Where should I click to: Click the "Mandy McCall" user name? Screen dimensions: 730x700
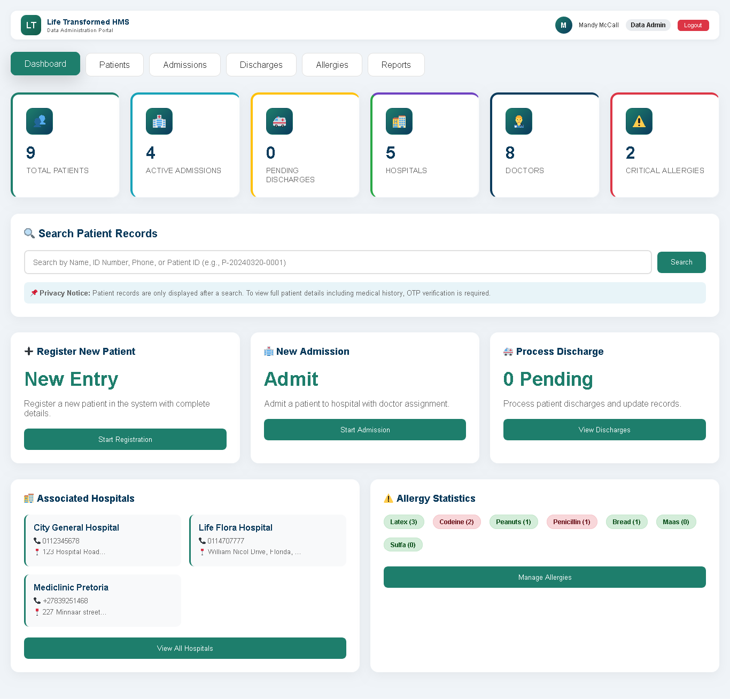point(599,25)
